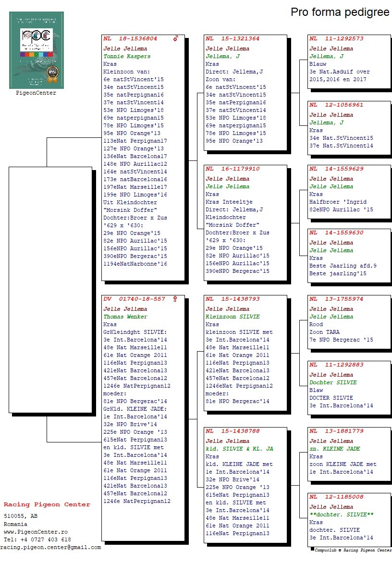
Task: Select ring number NL 13-1755974
Action: click(336, 299)
